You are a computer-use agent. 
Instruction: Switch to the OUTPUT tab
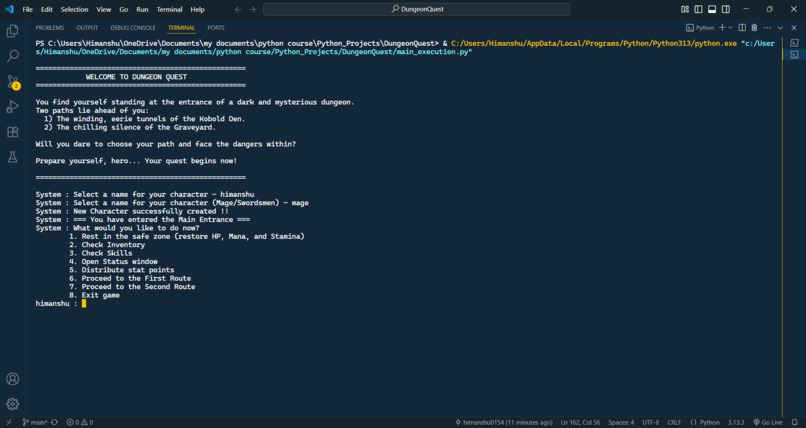point(87,28)
